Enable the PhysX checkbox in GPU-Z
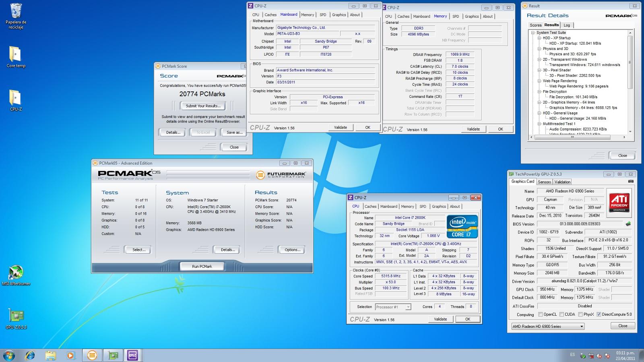Screen dimensions: 644x362 (x=580, y=314)
